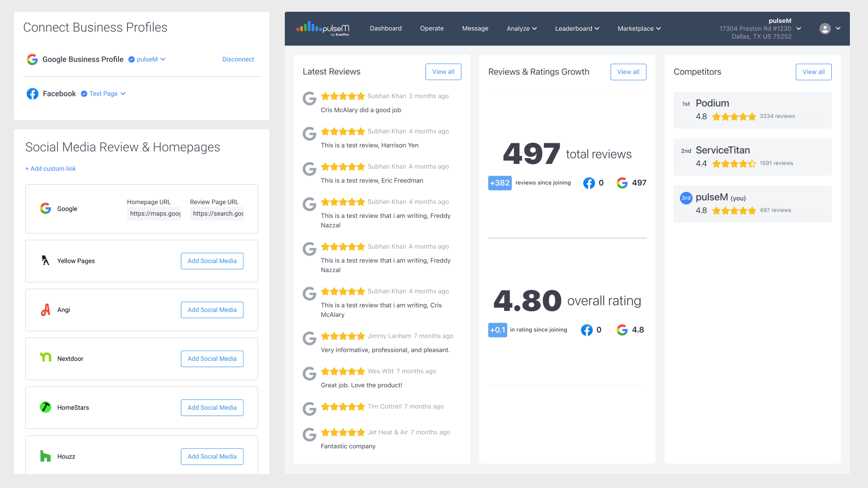This screenshot has height=488, width=868.
Task: View all Reviews & Ratings Growth
Action: [x=628, y=72]
